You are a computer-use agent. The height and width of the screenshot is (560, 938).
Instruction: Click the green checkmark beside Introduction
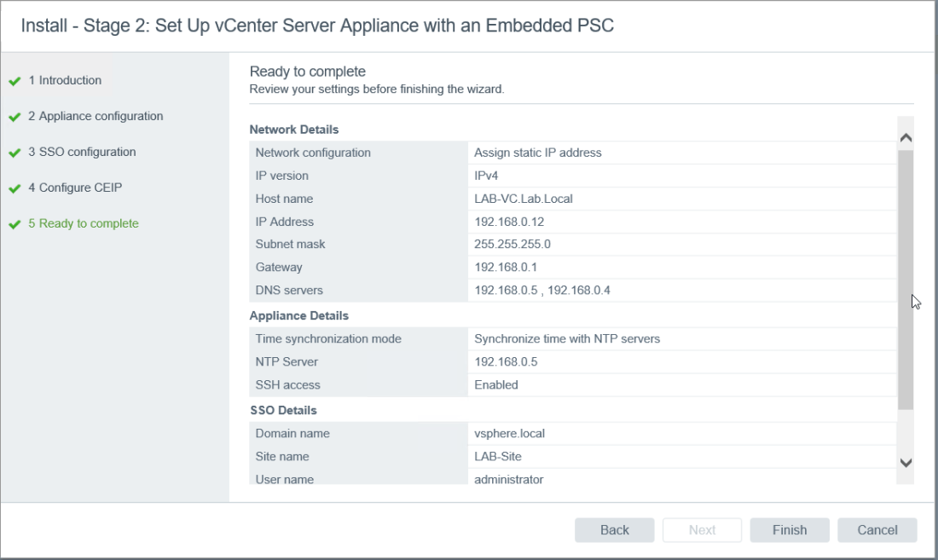coord(14,81)
